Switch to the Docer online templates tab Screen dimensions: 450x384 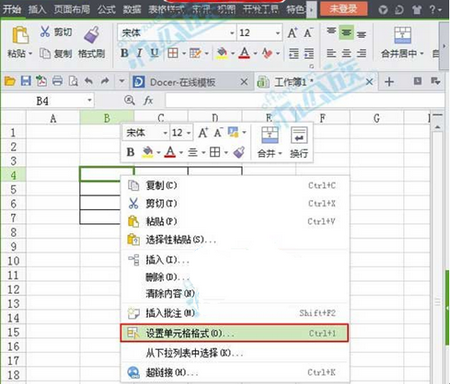click(x=182, y=82)
